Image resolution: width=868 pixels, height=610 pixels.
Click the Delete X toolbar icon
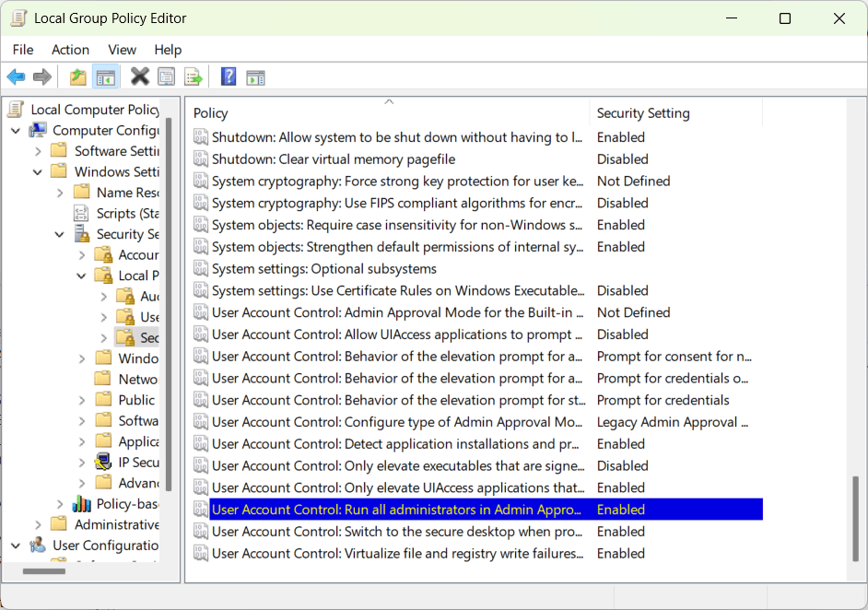(139, 76)
